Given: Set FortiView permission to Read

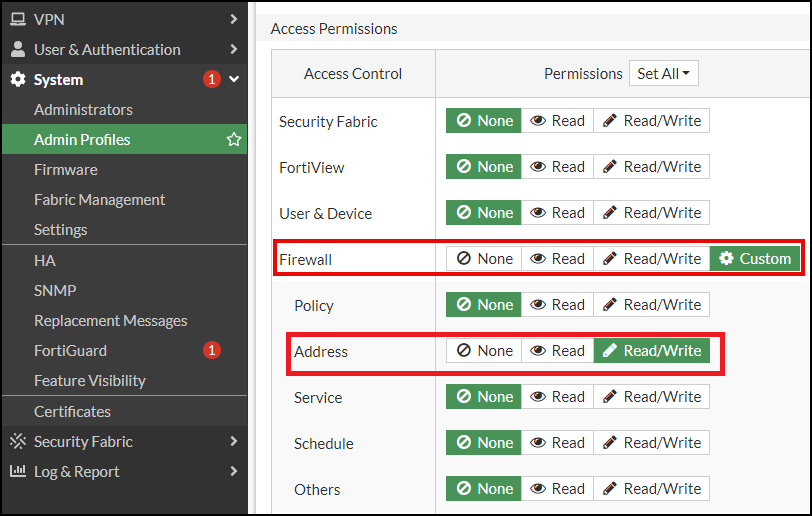Looking at the screenshot, I should tap(557, 167).
